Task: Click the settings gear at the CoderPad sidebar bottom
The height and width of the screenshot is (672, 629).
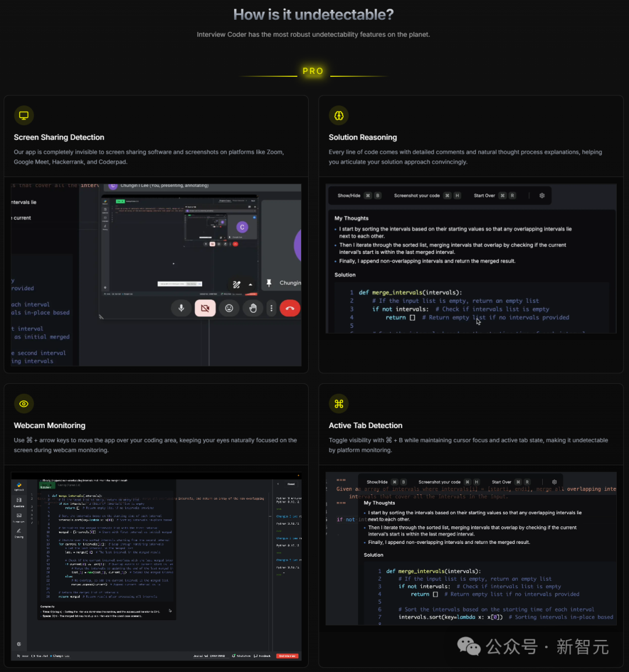Action: tap(19, 644)
